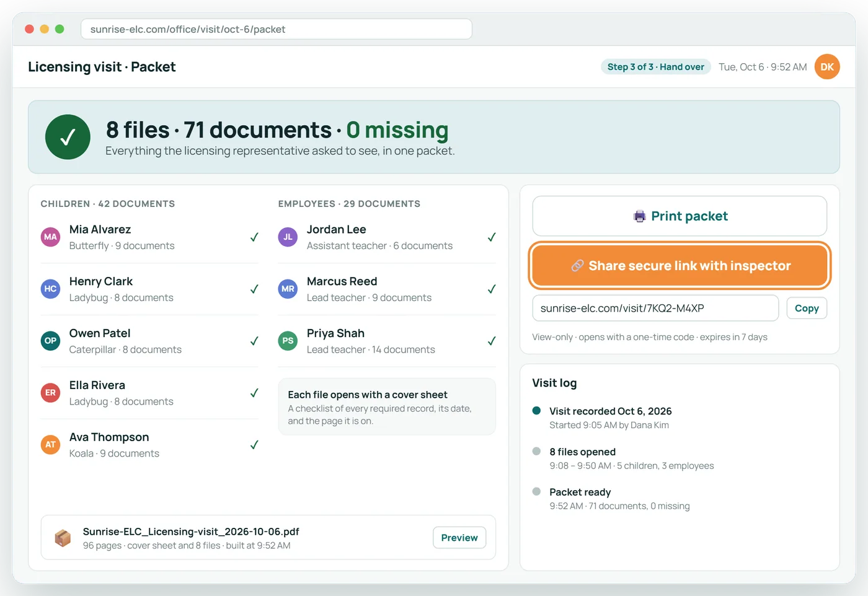Preview the licensing visit PDF
This screenshot has width=868, height=596.
pyautogui.click(x=459, y=538)
